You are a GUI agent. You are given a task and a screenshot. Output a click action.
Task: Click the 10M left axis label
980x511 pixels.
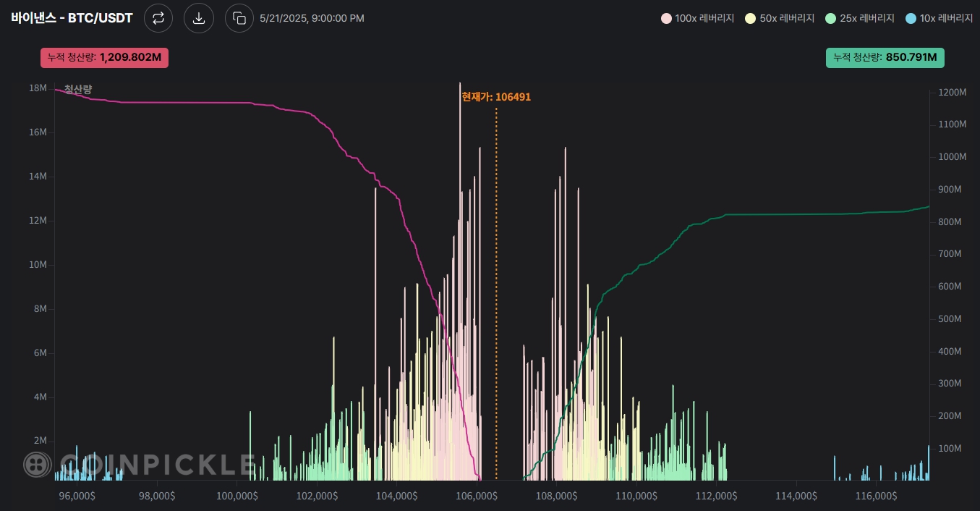38,265
